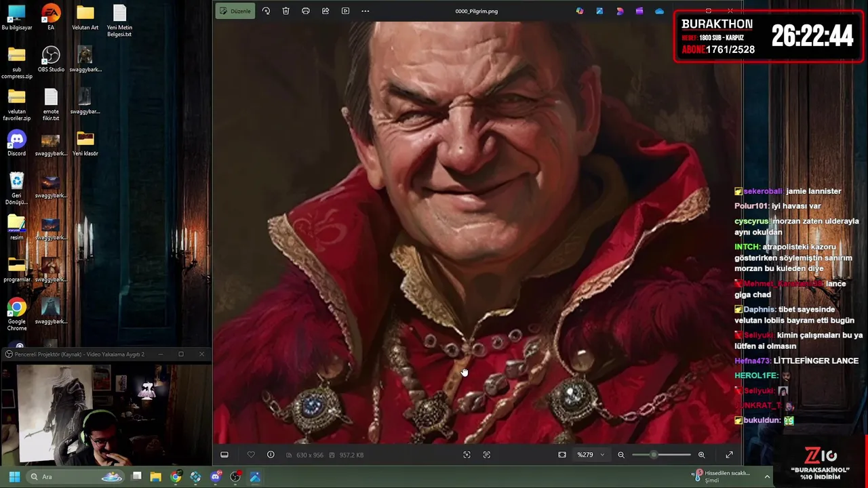This screenshot has width=868, height=488.
Task: Click the fit-to-window icon beside zoom percentage
Action: [562, 455]
